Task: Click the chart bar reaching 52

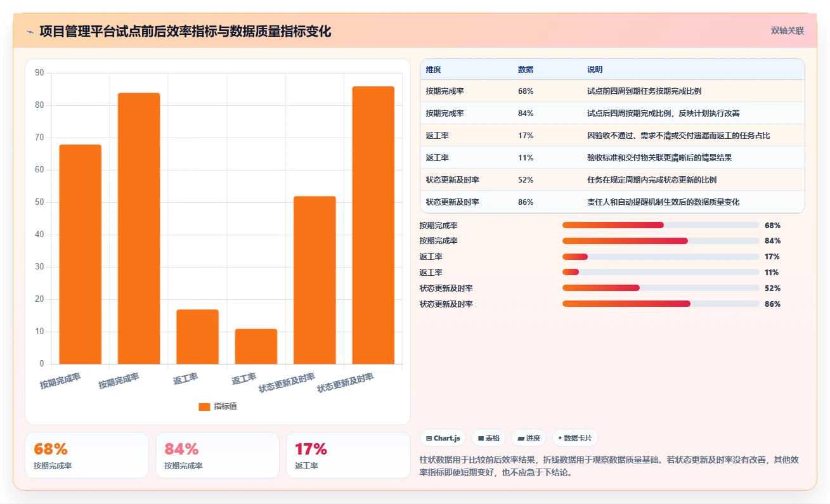Action: (314, 280)
